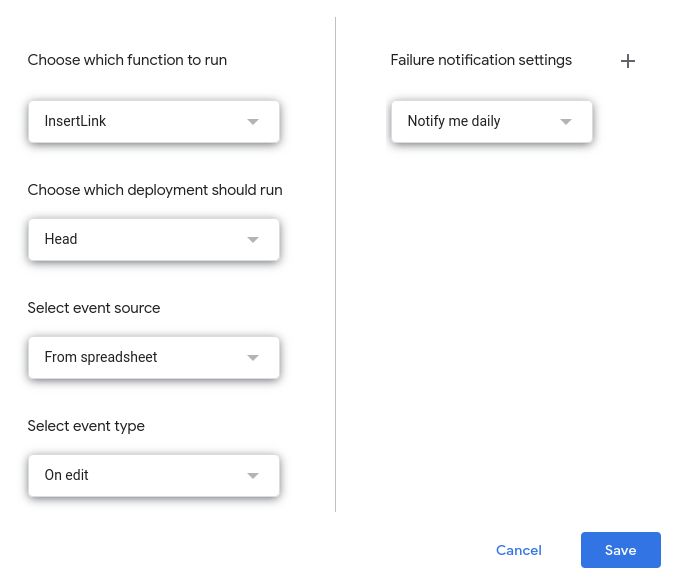Viewport: 687px width, 578px height.
Task: Click the 'Choose which function to run' label
Action: (127, 60)
